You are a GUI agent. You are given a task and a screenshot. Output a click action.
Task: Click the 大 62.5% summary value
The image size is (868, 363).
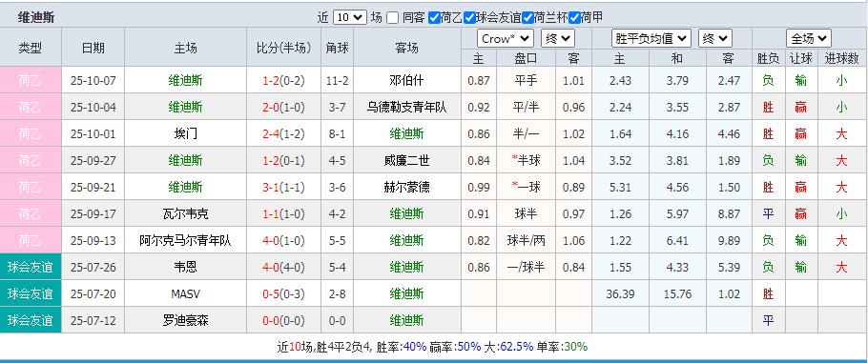pos(516,347)
